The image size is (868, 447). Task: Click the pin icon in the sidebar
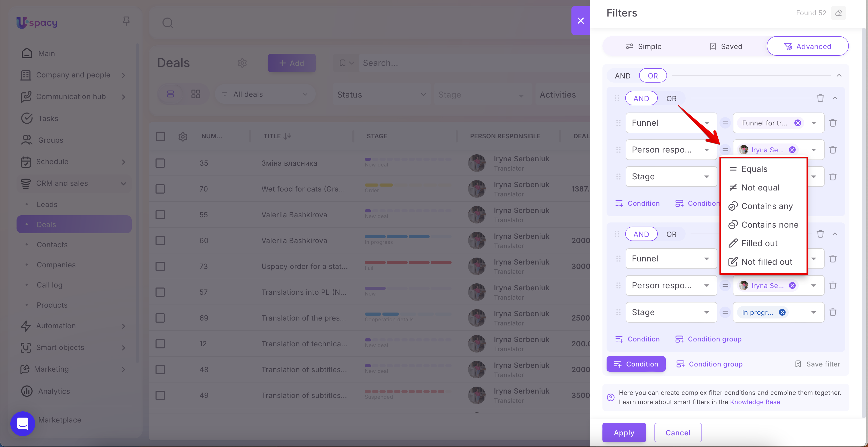[x=126, y=21]
